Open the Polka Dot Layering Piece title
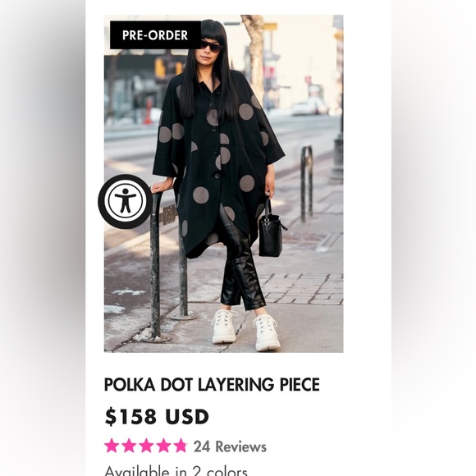 point(212,384)
